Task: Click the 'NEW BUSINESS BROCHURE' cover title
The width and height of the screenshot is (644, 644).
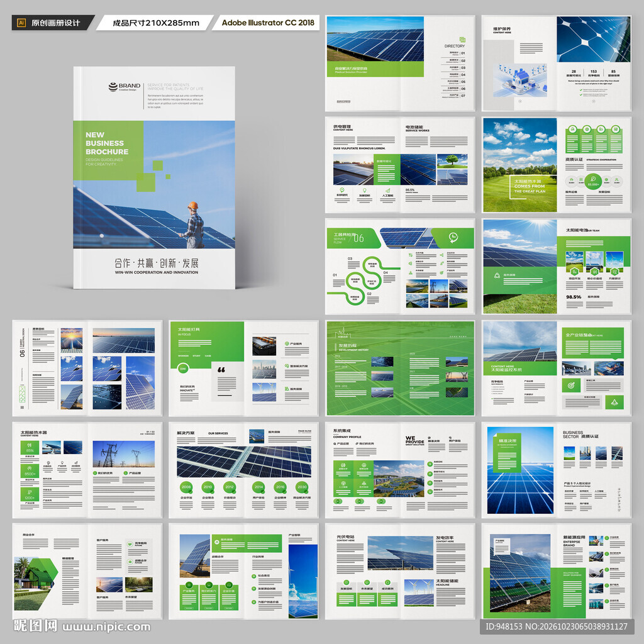Action: 107,143
